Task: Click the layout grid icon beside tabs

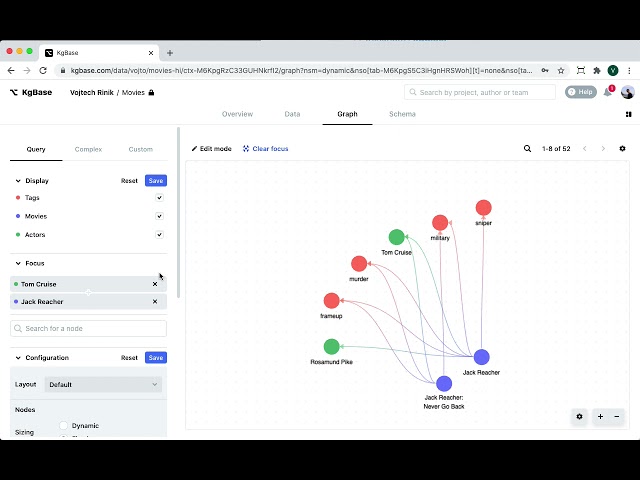Action: (629, 114)
